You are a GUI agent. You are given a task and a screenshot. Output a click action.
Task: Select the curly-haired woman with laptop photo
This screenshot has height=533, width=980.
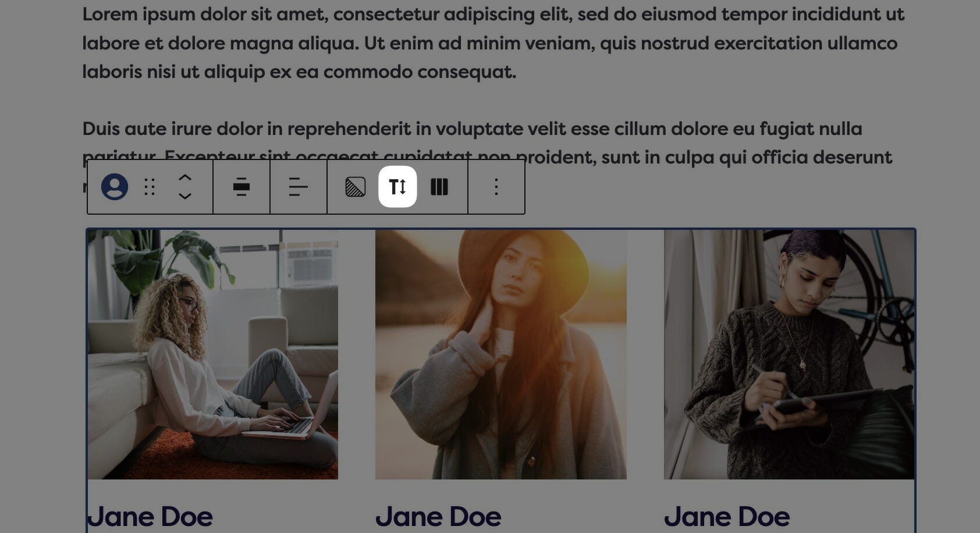coord(213,354)
